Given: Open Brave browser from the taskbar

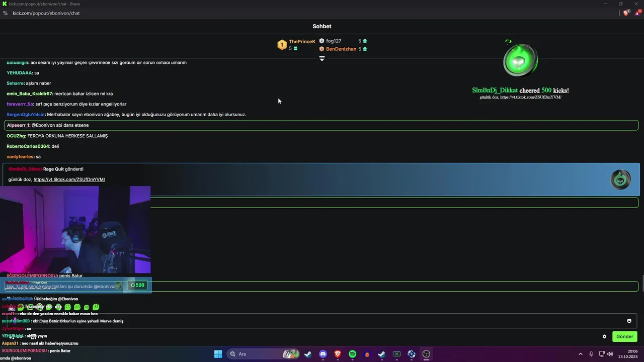Looking at the screenshot, I should (x=338, y=354).
